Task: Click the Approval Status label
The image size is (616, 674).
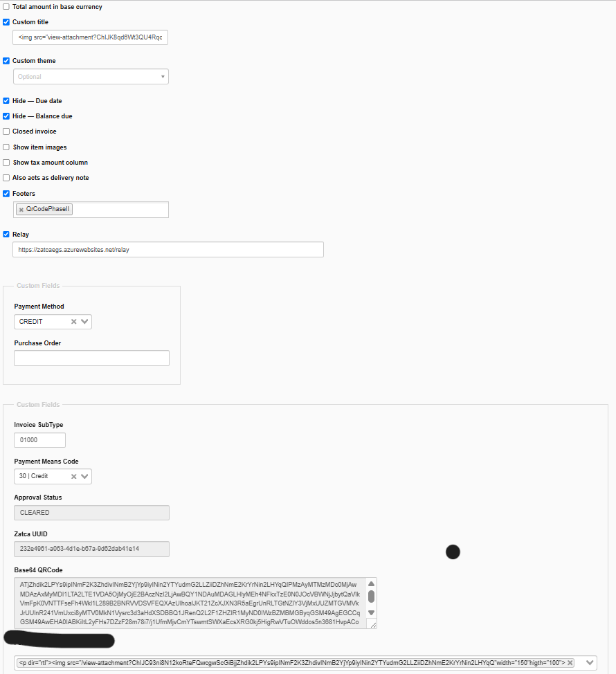Action: pyautogui.click(x=38, y=498)
